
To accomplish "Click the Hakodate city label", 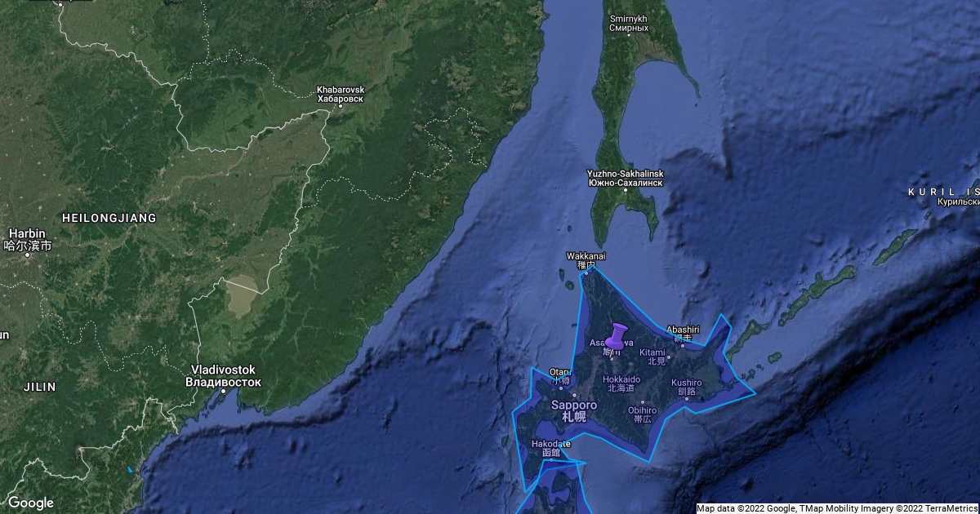I will 551,448.
